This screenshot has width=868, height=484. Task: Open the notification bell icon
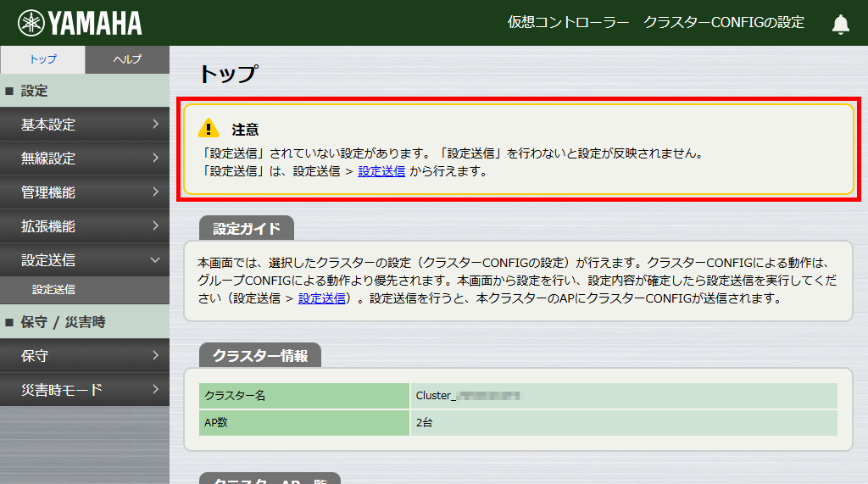pyautogui.click(x=840, y=25)
